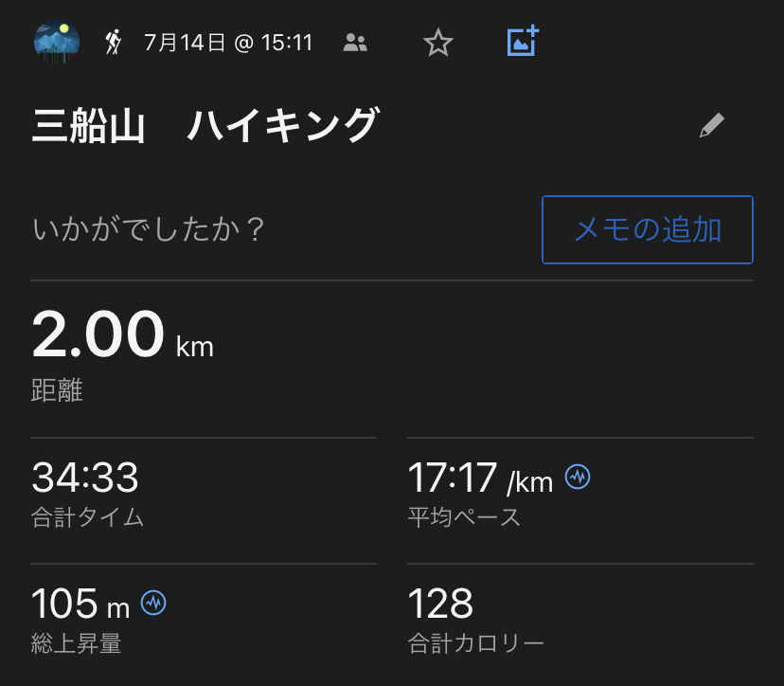Tap the 合計カロリー label
This screenshot has width=784, height=686.
(x=475, y=644)
